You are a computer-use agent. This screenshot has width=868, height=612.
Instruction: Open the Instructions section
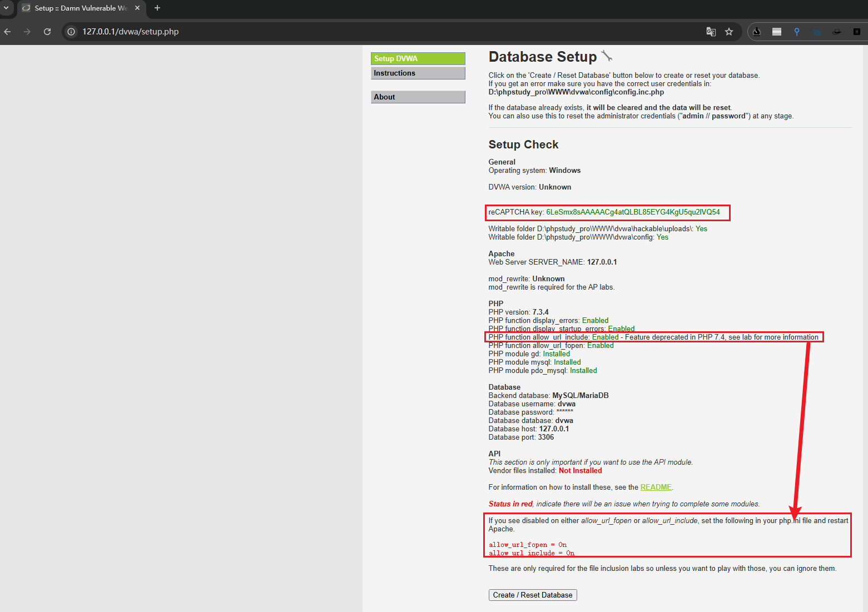point(418,73)
